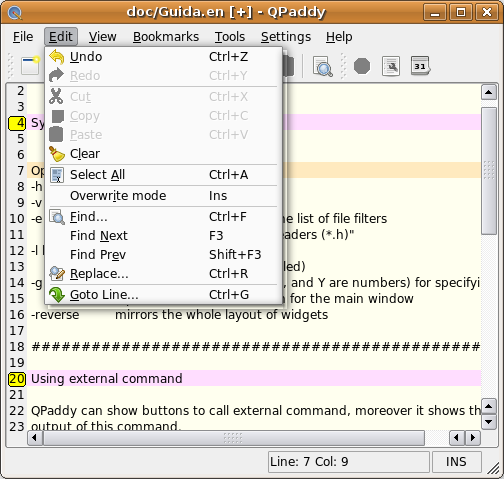Screen dimensions: 504x479
Task: Click the grayed Paste menu entry
Action: [163, 135]
